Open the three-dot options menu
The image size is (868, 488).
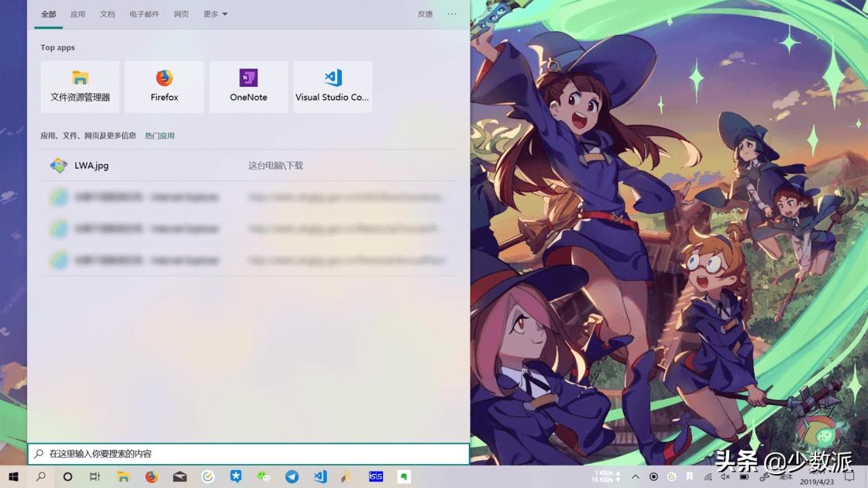coord(452,14)
